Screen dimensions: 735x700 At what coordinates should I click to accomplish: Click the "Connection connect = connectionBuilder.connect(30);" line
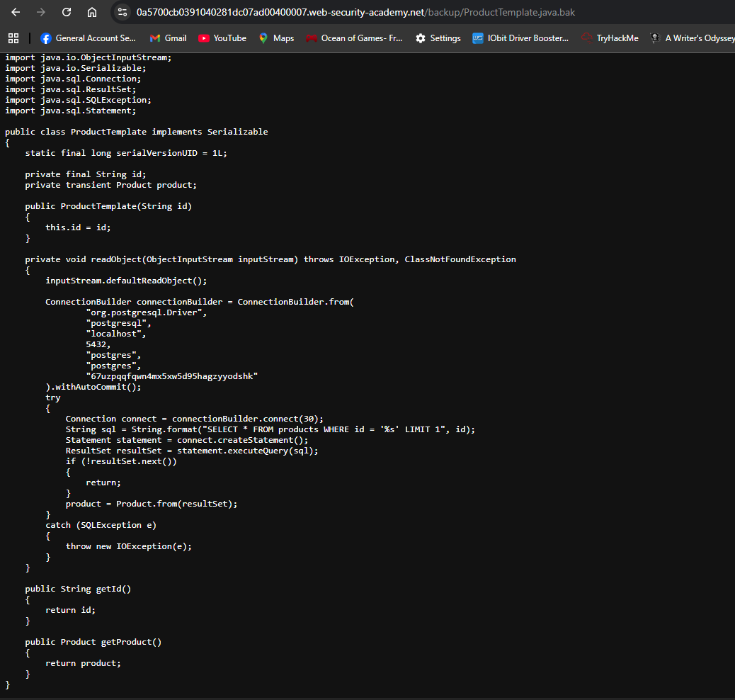click(x=195, y=419)
